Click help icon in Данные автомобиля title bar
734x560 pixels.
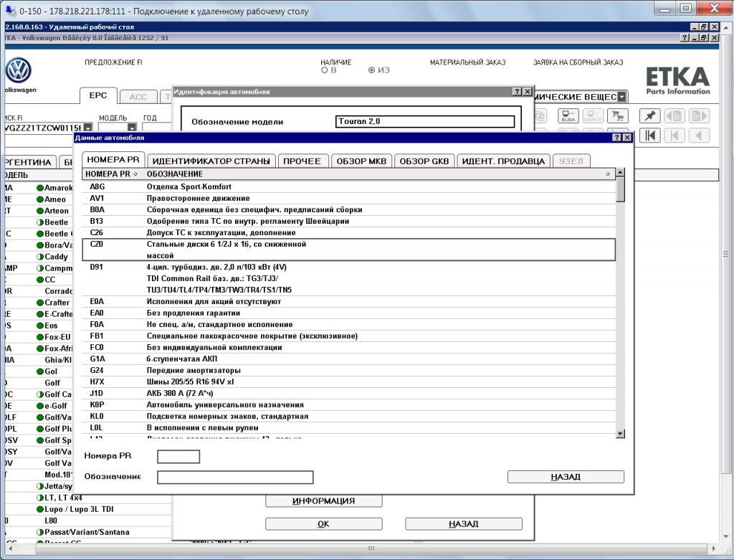tap(617, 138)
